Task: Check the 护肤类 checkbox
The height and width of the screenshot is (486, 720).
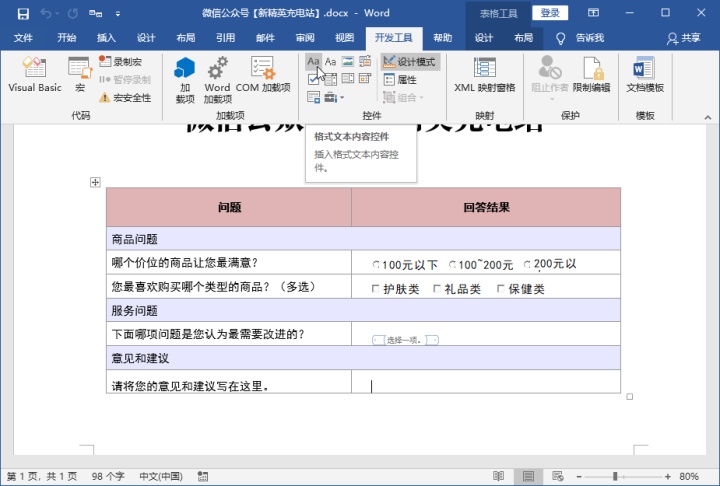Action: tap(375, 288)
